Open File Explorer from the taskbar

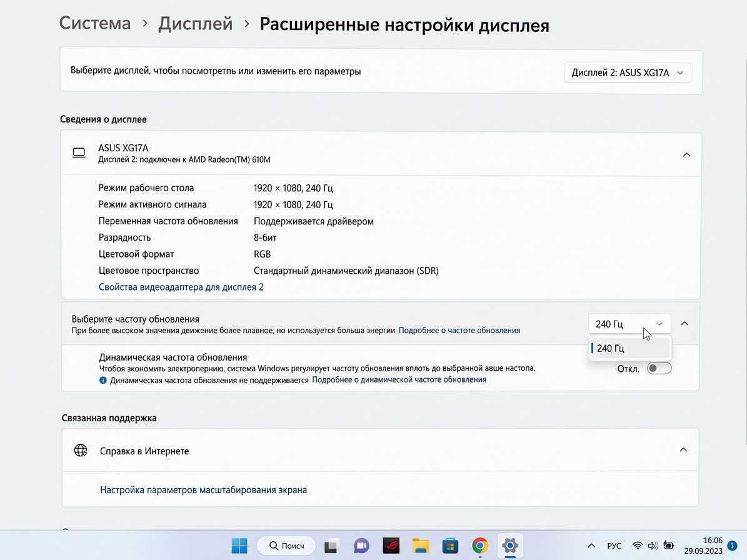point(421,546)
